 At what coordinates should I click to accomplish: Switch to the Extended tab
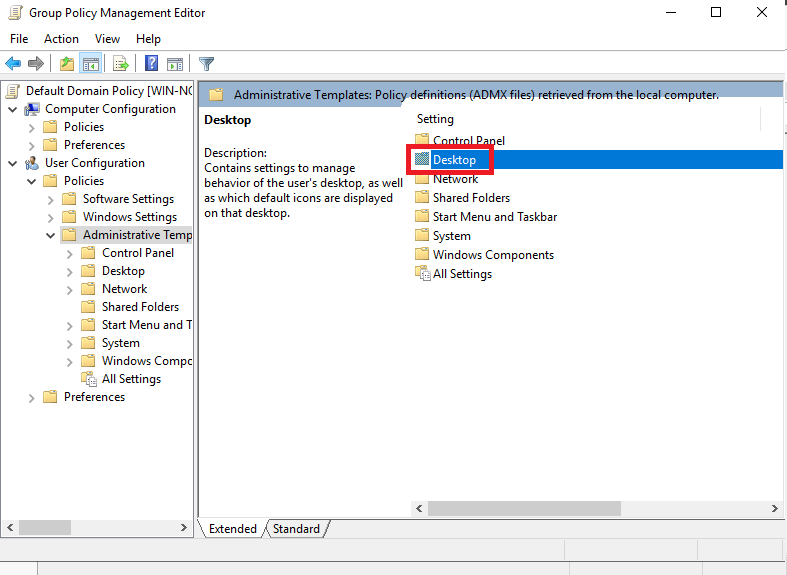(233, 529)
